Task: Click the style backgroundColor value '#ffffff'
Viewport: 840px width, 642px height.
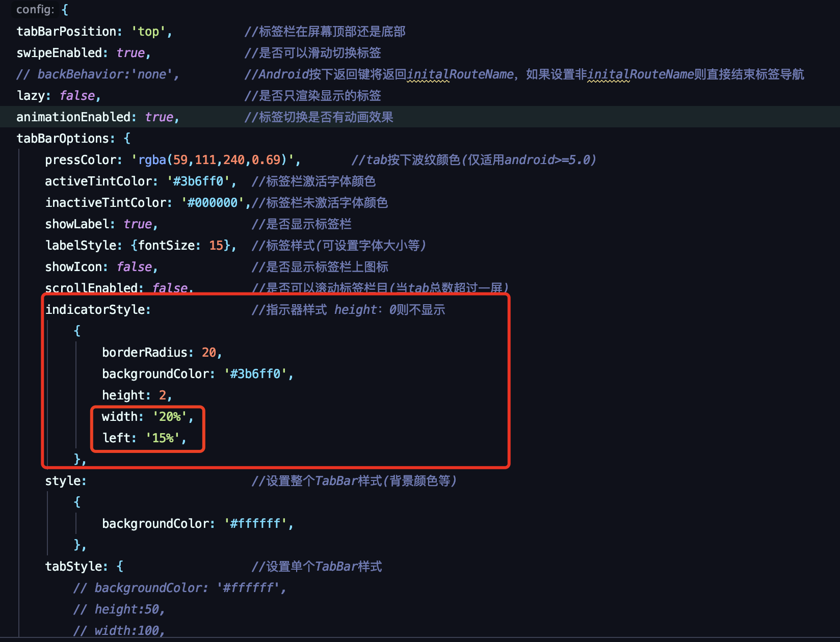Action: pyautogui.click(x=256, y=523)
